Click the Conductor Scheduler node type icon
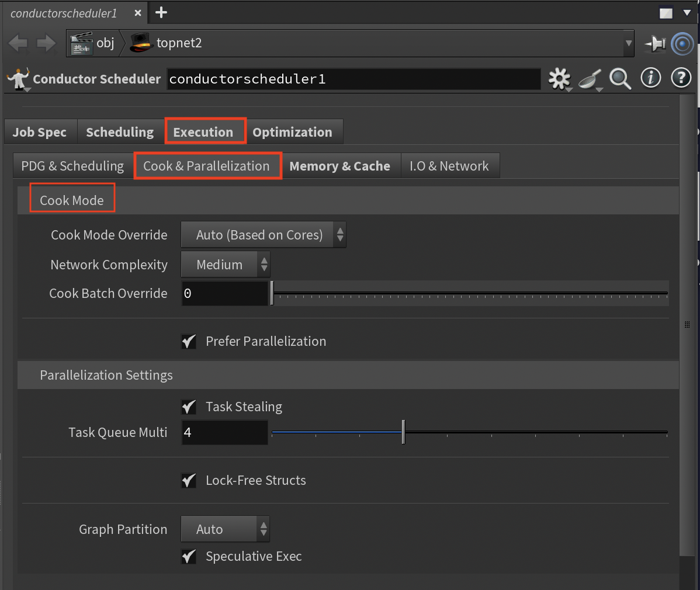 click(x=19, y=79)
